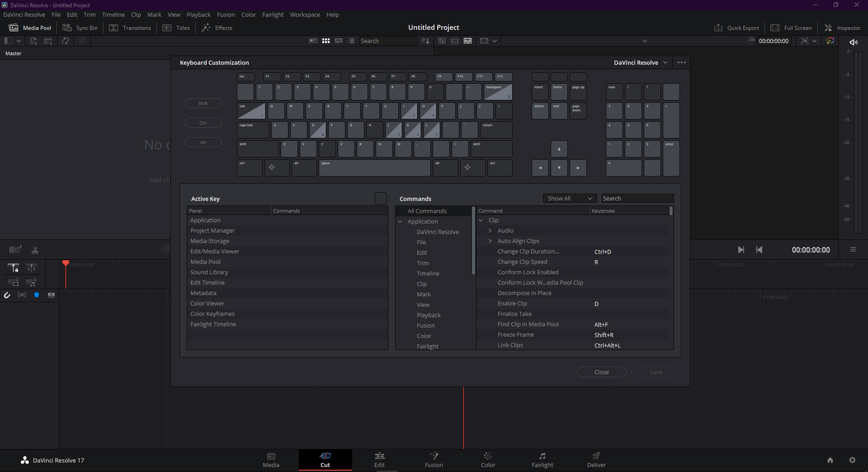Open the Media Pool panel
868x472 pixels.
(x=30, y=28)
